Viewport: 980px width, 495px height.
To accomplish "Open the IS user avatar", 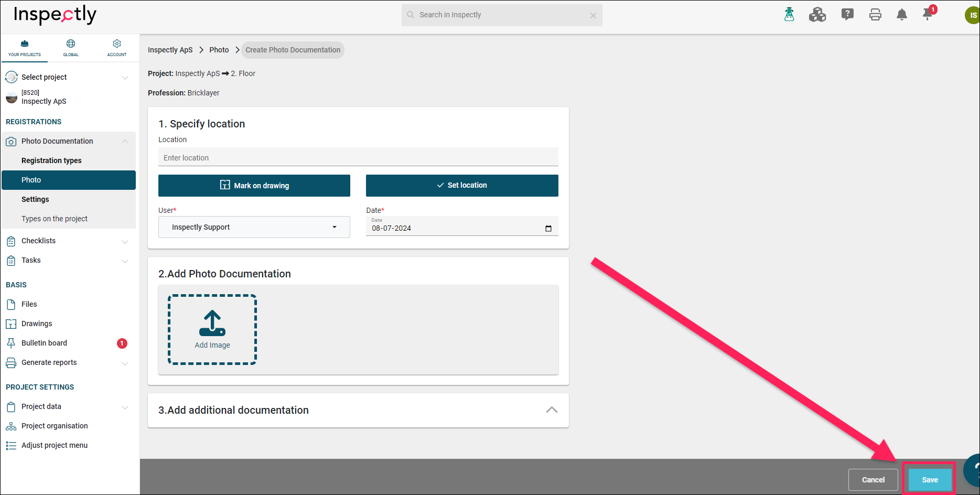I will point(972,15).
